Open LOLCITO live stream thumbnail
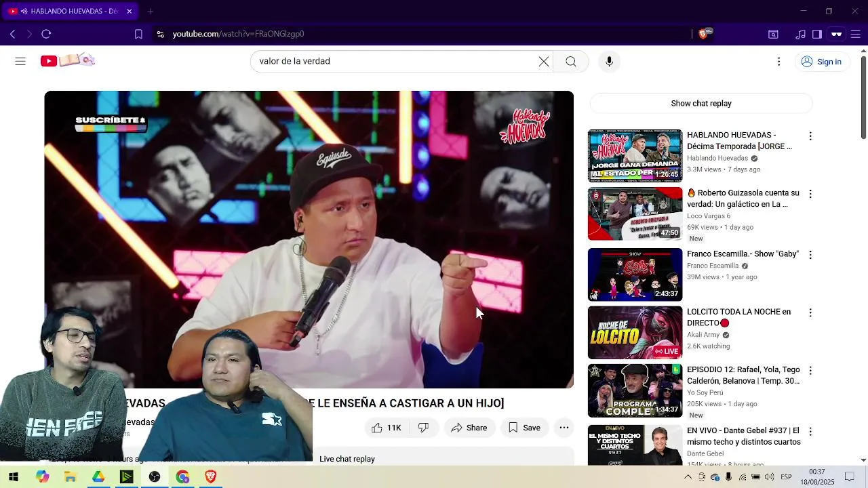Screen dimensions: 868x488 click(x=635, y=333)
